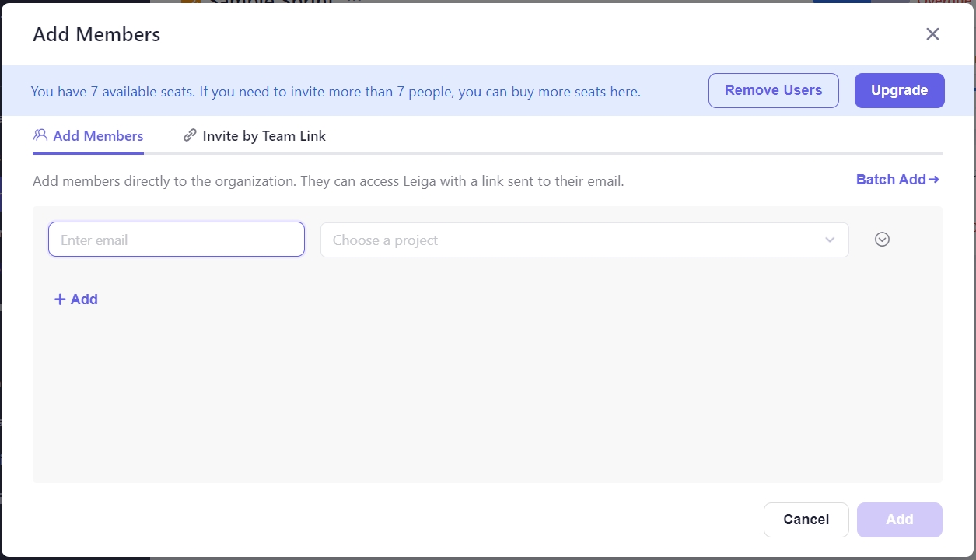This screenshot has width=976, height=560.
Task: Click the people icon on Add Members tab
Action: click(40, 135)
